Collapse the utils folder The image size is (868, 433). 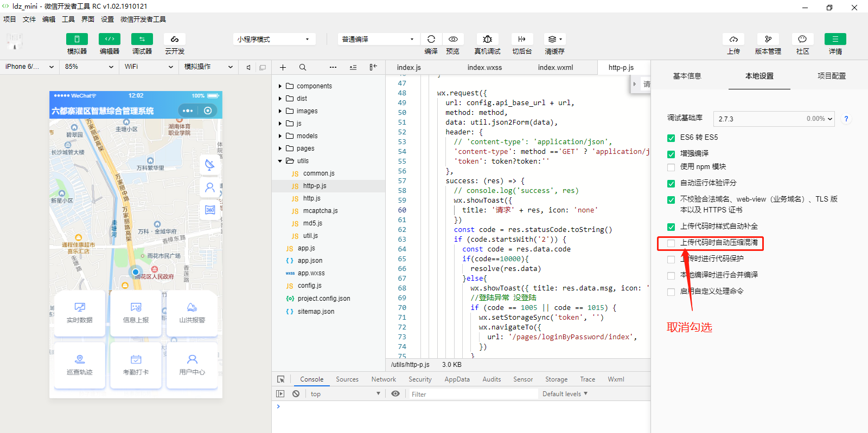280,161
